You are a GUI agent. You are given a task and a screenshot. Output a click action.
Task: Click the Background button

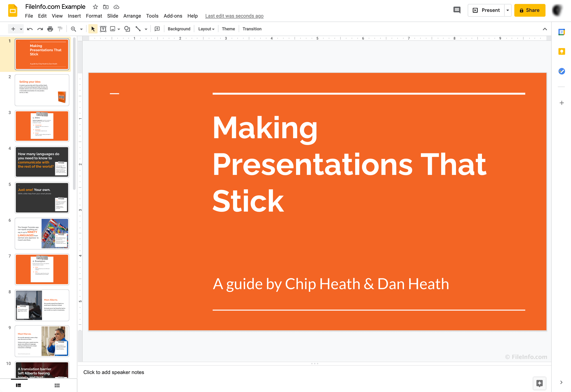[x=178, y=29]
